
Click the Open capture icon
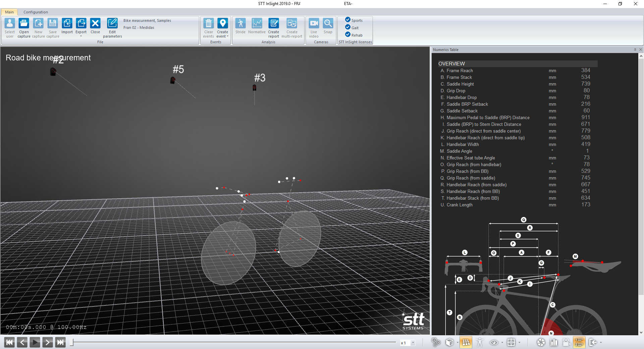click(24, 24)
